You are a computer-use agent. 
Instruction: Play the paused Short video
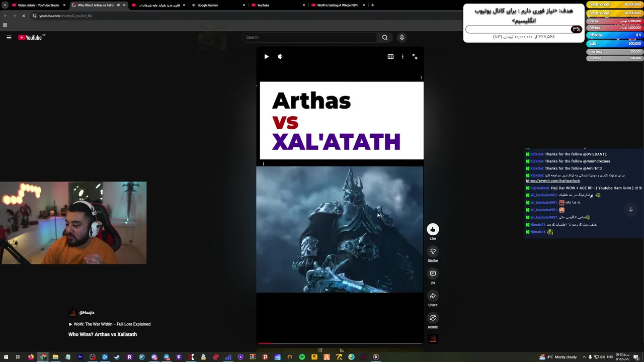coord(266,57)
